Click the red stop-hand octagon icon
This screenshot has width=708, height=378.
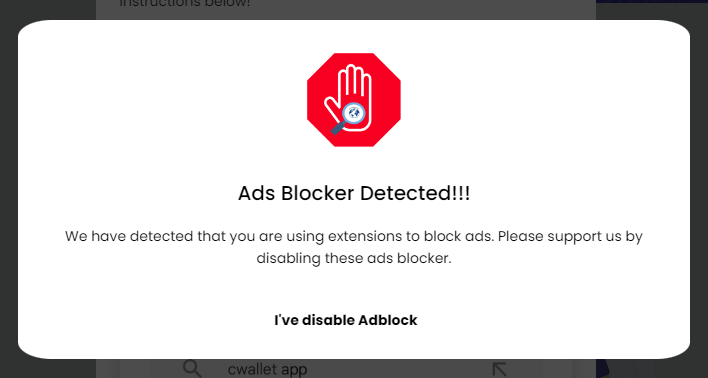click(354, 100)
